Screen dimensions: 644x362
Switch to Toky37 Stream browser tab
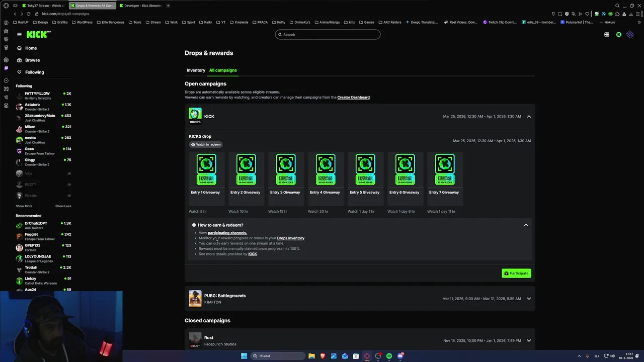click(x=43, y=6)
